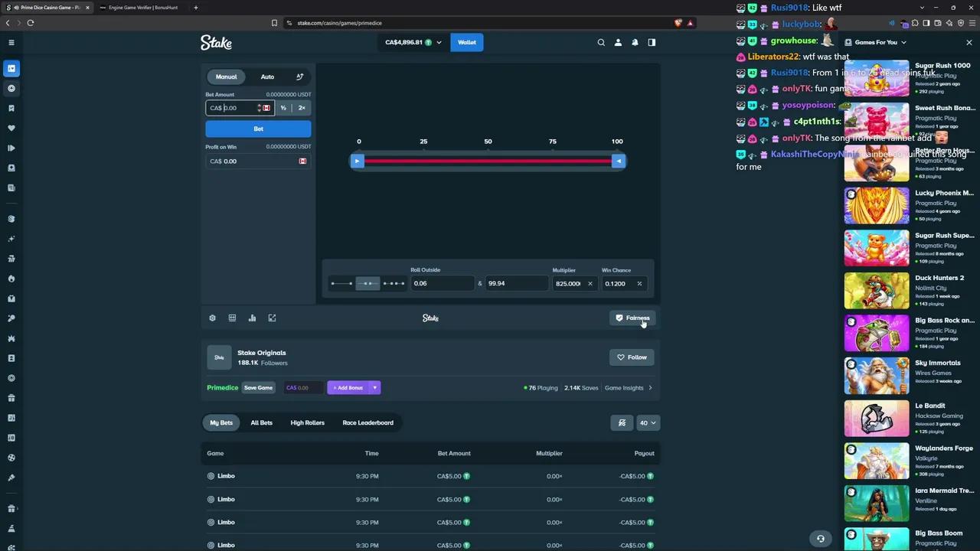The image size is (980, 551).
Task: Open the advanced strategy bet mode icon
Action: (x=299, y=77)
